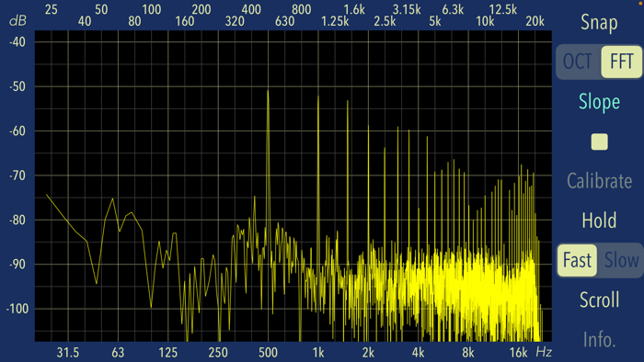The width and height of the screenshot is (644, 362).
Task: Switch analyzer to OCT mode
Action: tap(578, 62)
